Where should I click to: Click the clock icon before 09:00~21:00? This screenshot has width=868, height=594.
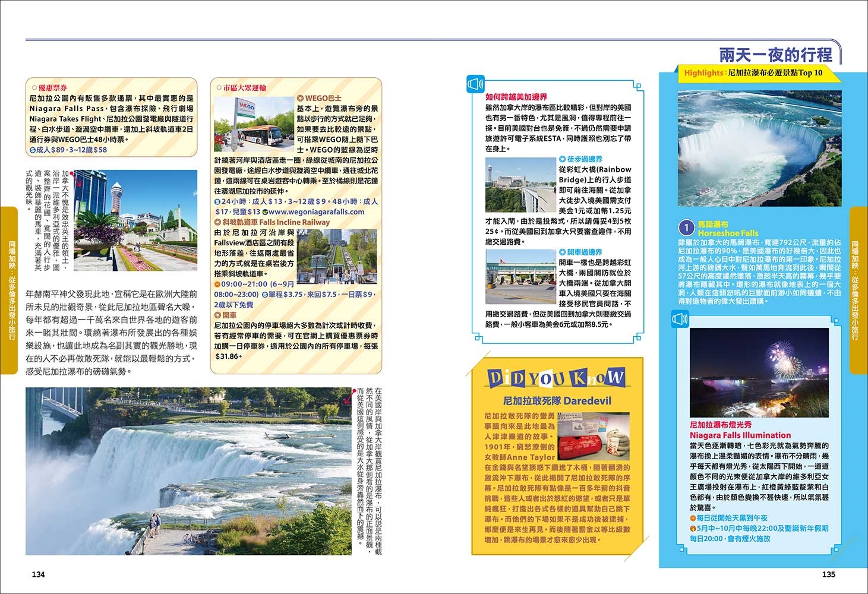pos(217,285)
